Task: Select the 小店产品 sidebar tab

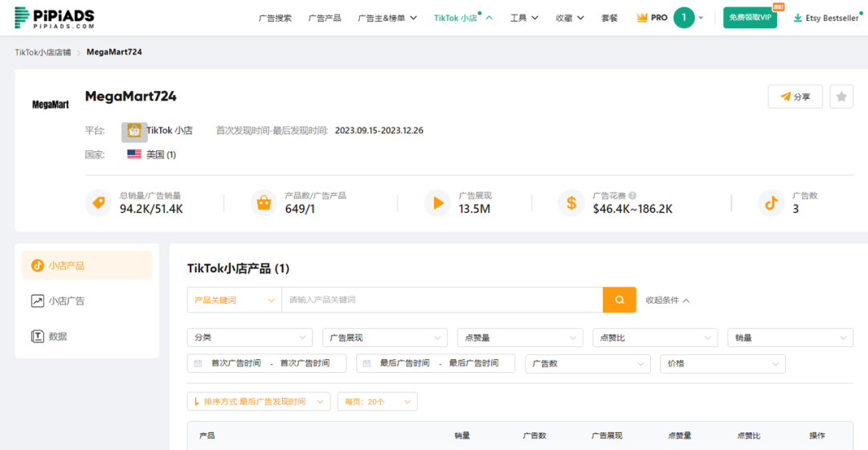Action: [87, 265]
